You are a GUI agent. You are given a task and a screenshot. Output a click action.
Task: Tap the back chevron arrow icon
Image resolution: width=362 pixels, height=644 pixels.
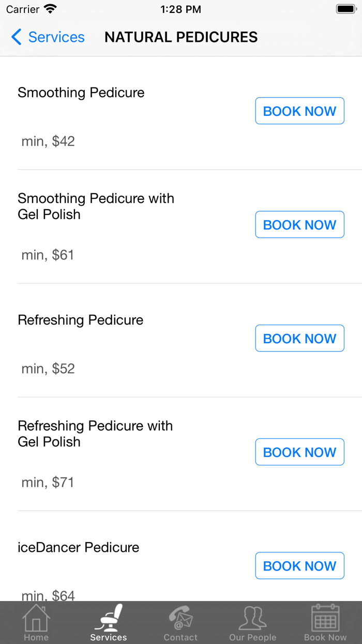pyautogui.click(x=17, y=37)
